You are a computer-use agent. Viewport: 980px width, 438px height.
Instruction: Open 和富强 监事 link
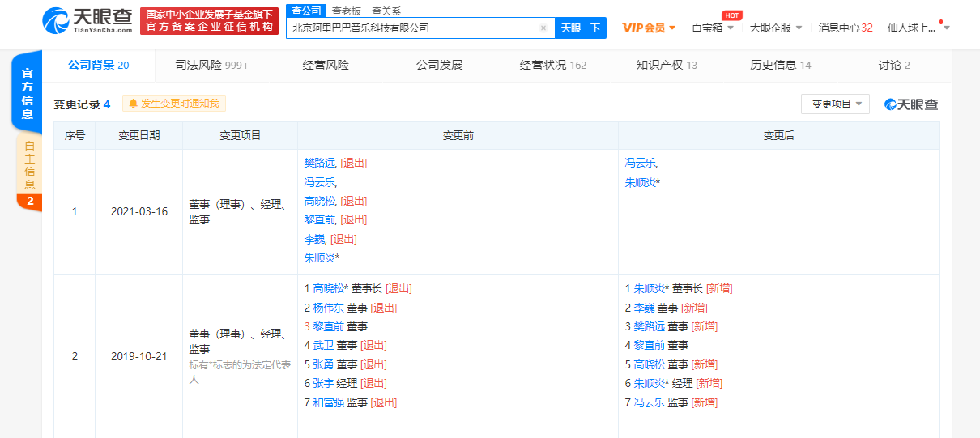328,402
